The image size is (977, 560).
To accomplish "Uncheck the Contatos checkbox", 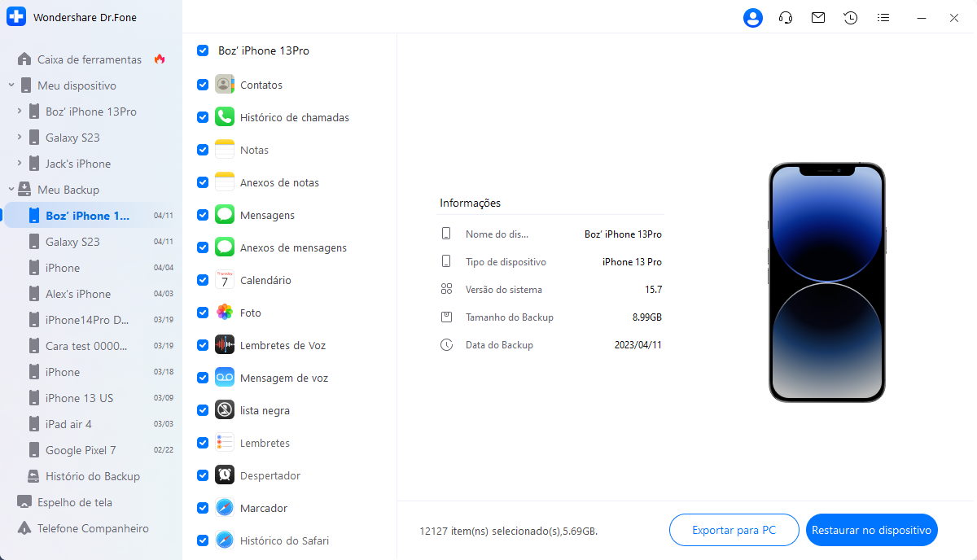I will tap(203, 85).
